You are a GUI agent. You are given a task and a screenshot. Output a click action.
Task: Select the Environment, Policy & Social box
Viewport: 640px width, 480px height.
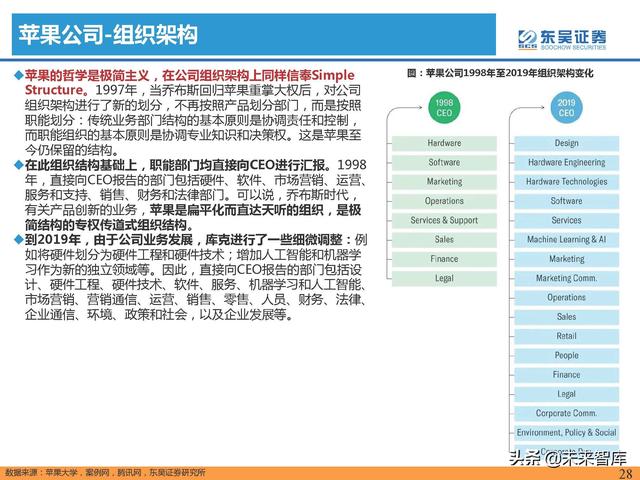(567, 433)
